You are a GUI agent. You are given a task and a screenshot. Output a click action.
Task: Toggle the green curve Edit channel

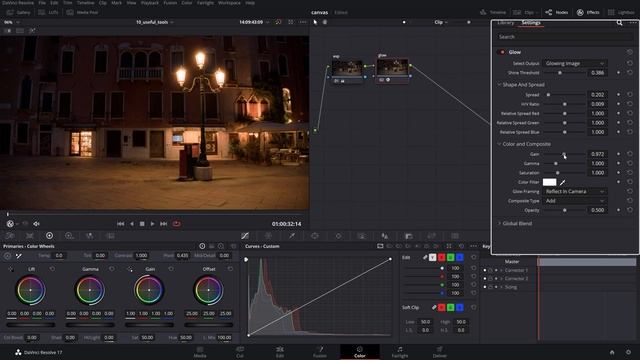451,258
